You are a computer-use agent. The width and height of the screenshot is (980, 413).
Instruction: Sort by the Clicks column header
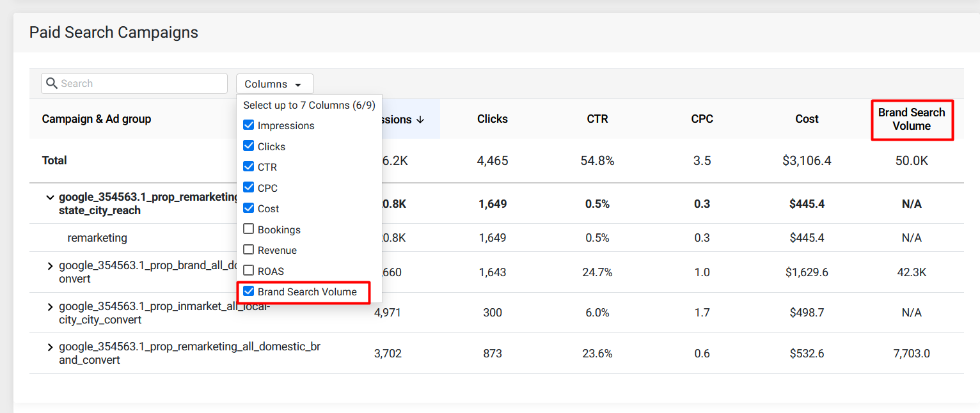(x=493, y=119)
